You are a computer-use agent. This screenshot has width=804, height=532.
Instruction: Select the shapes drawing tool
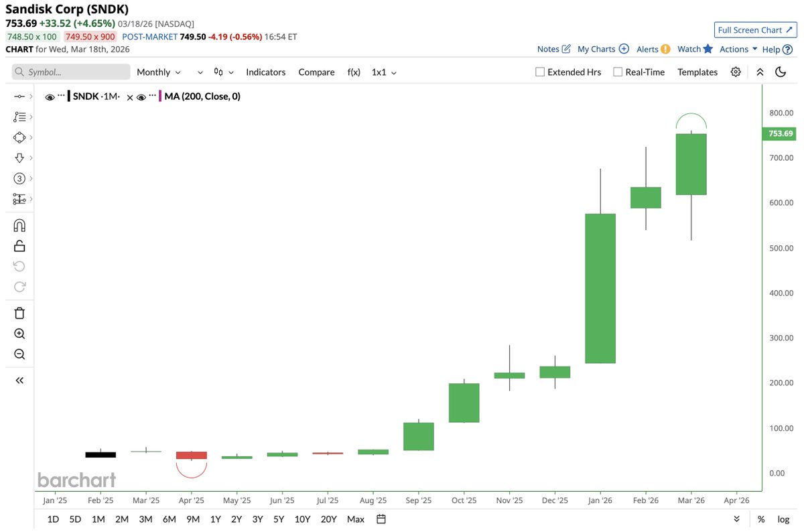click(x=19, y=137)
